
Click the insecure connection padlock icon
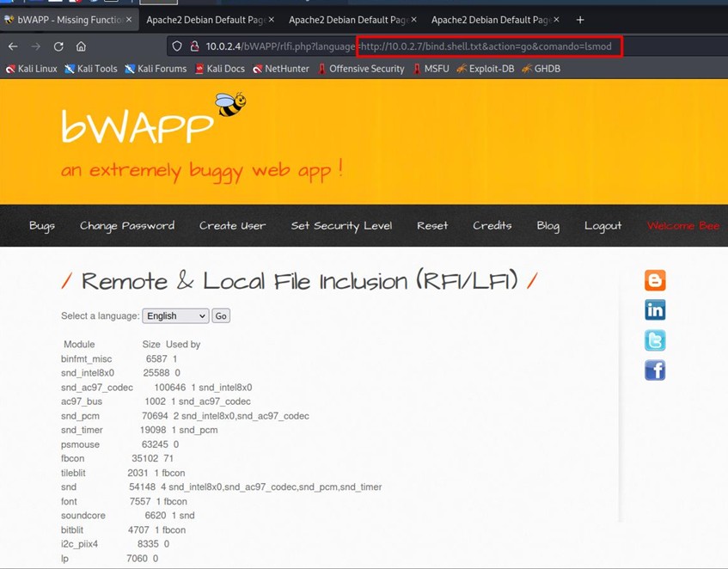tap(194, 46)
